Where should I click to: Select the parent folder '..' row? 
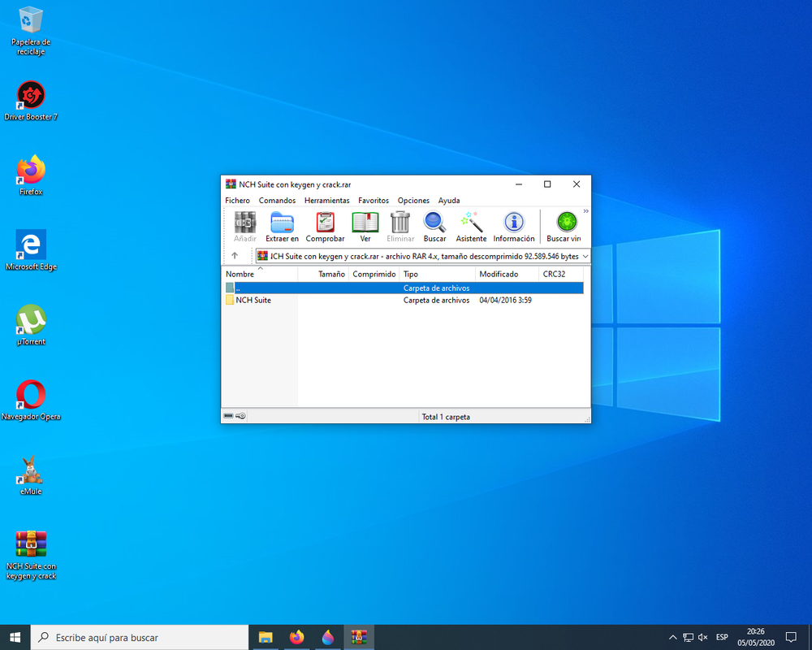(x=404, y=288)
